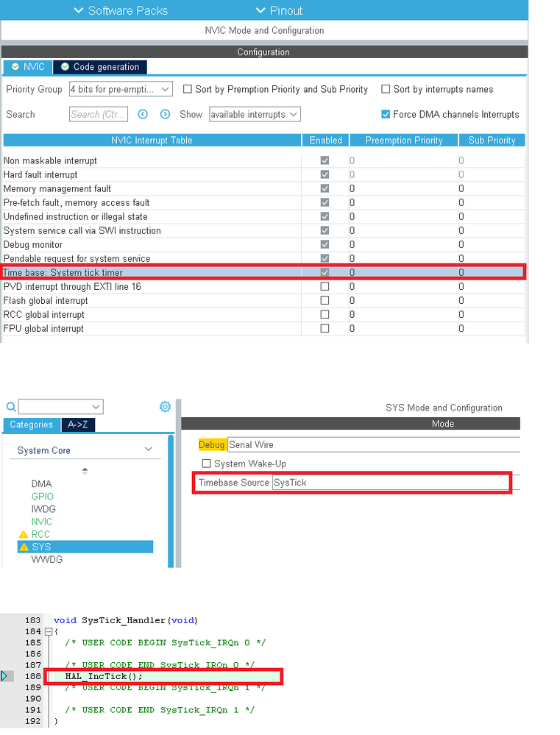This screenshot has width=560, height=735.
Task: Click the Preemption Priority column header
Action: 404,140
